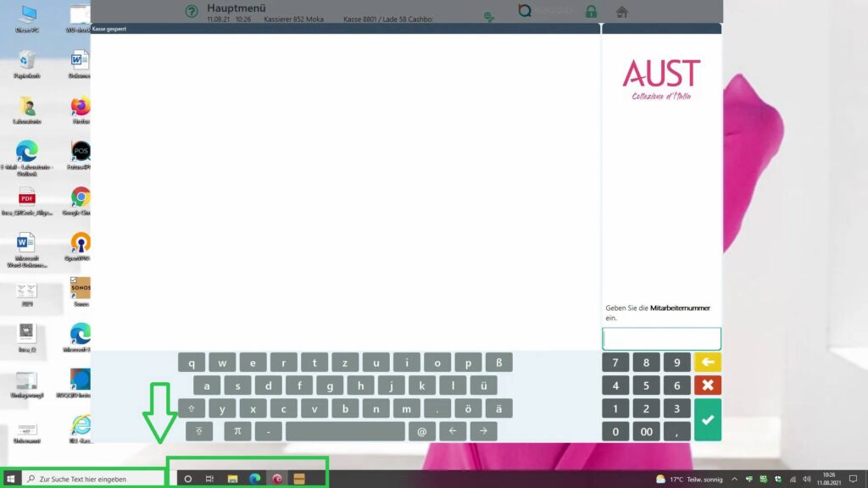Confirm entry with the green checkmark button
Viewport: 868px width, 488px height.
(707, 420)
